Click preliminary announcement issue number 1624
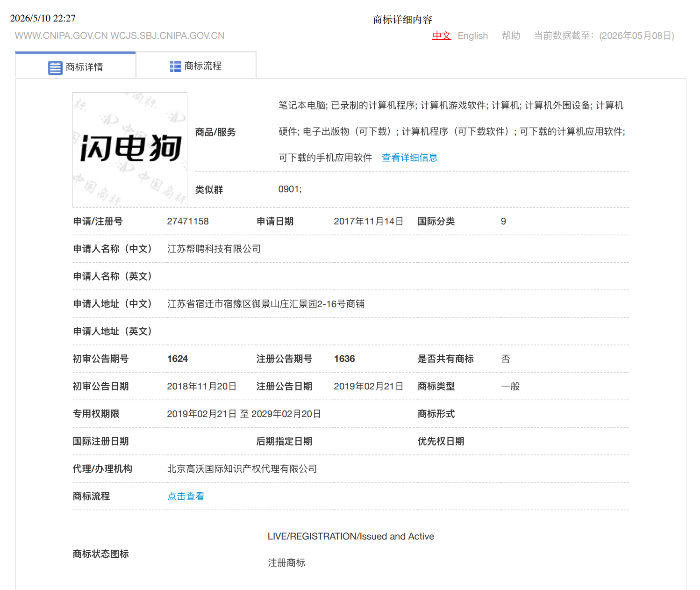The height and width of the screenshot is (590, 700). coord(178,359)
